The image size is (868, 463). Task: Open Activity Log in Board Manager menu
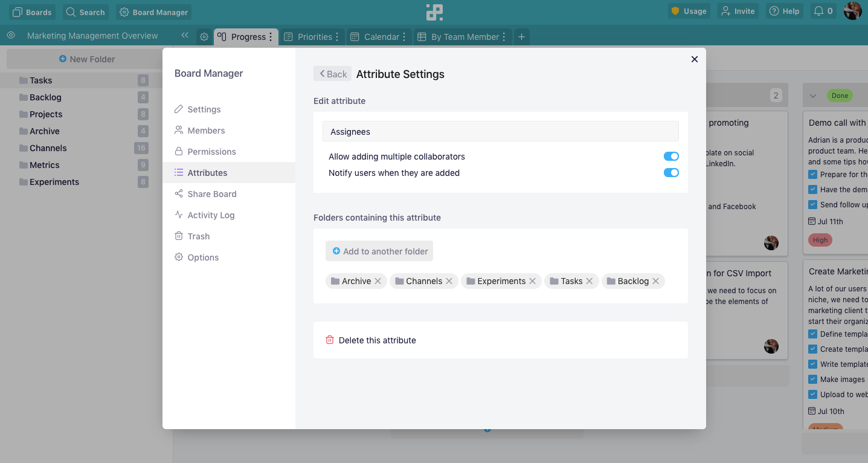[x=229, y=215]
